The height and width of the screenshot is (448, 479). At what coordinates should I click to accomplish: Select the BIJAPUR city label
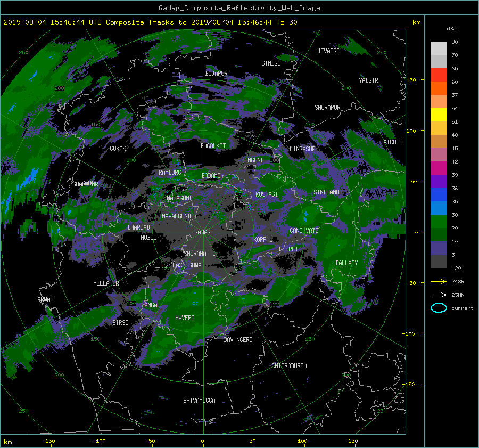(x=216, y=74)
